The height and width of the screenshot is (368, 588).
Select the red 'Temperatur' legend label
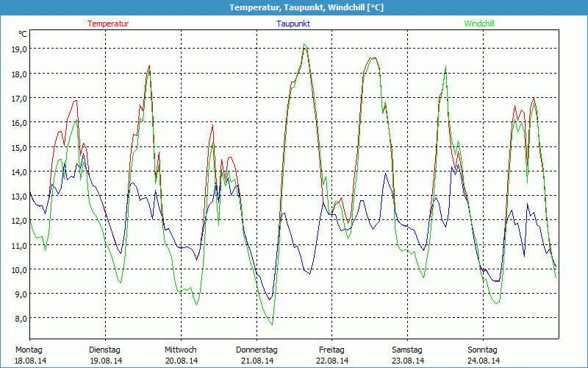[108, 24]
